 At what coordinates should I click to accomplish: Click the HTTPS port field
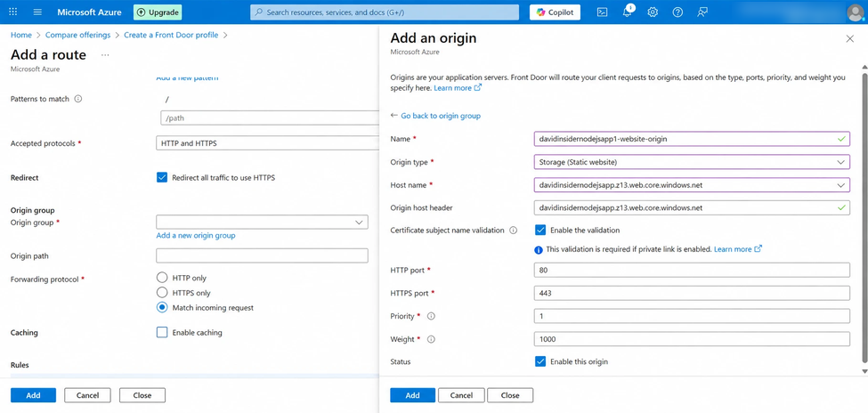click(692, 293)
